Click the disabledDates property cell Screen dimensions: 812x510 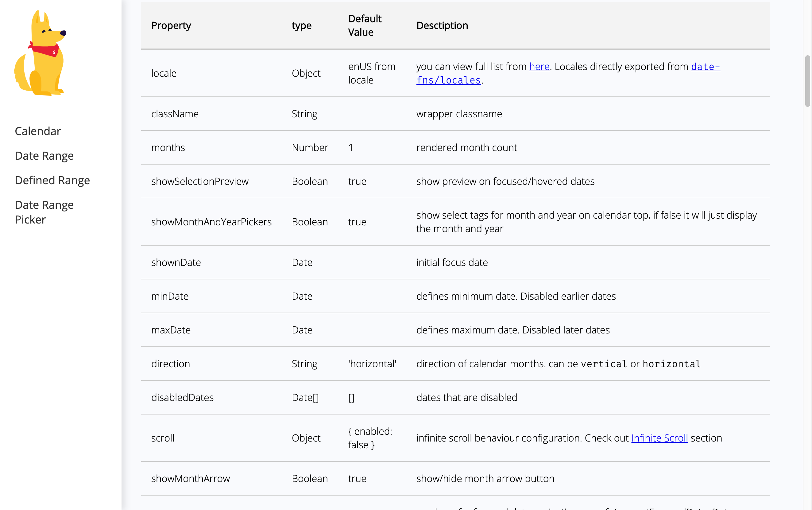(x=182, y=397)
